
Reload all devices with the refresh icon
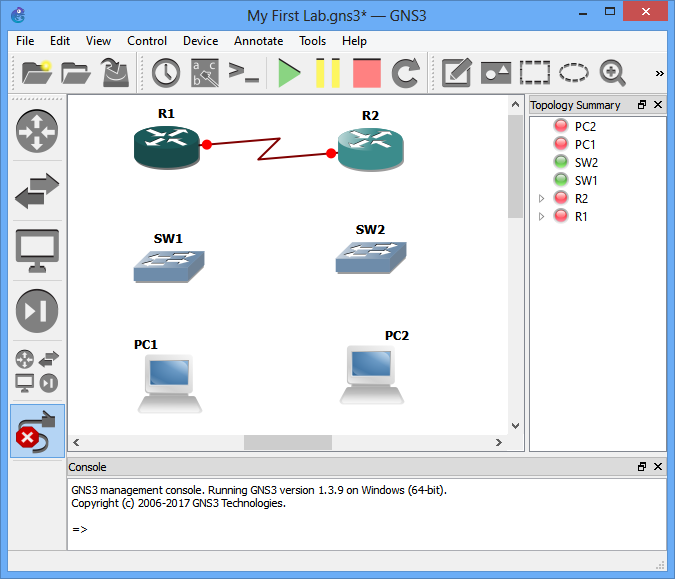(405, 73)
